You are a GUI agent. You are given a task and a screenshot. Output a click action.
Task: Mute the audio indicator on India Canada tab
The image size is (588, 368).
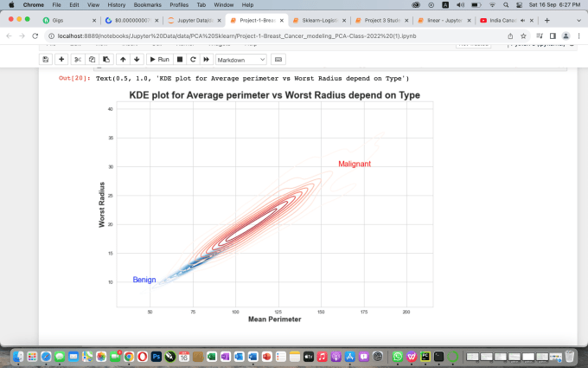[x=523, y=20]
